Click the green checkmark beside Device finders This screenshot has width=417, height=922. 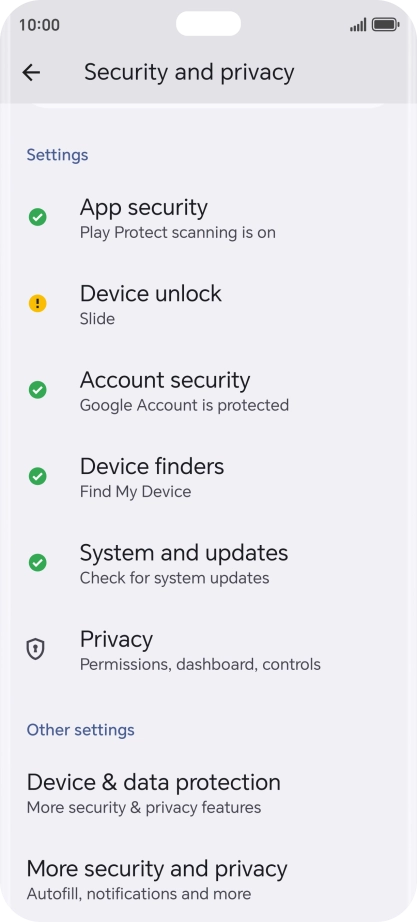pos(38,476)
